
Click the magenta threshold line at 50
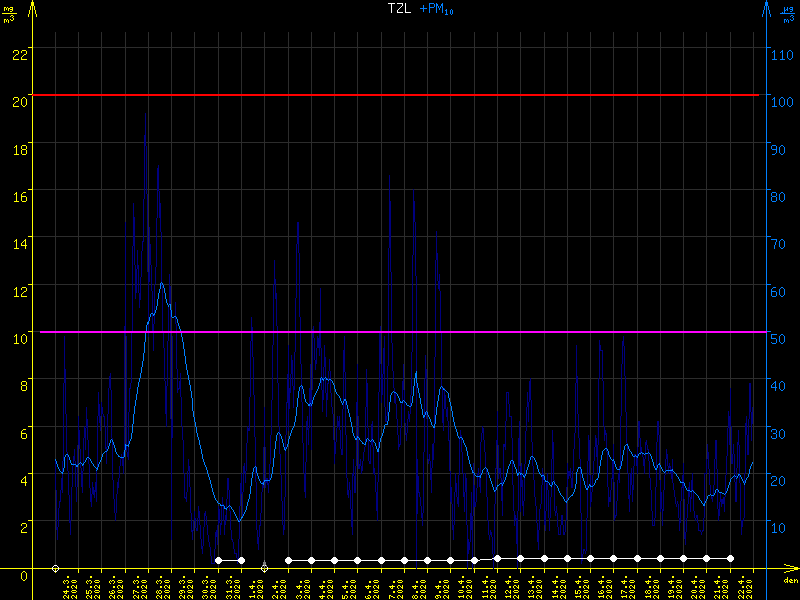coord(400,332)
